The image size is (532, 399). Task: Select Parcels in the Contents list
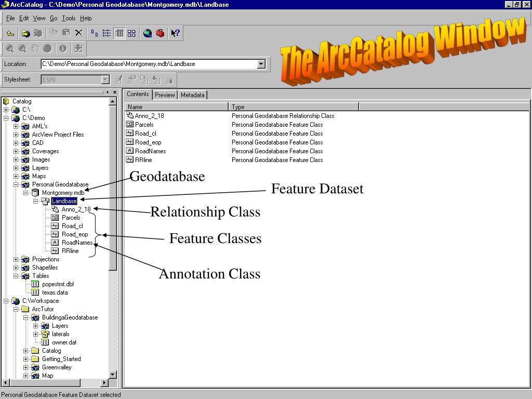coord(144,125)
